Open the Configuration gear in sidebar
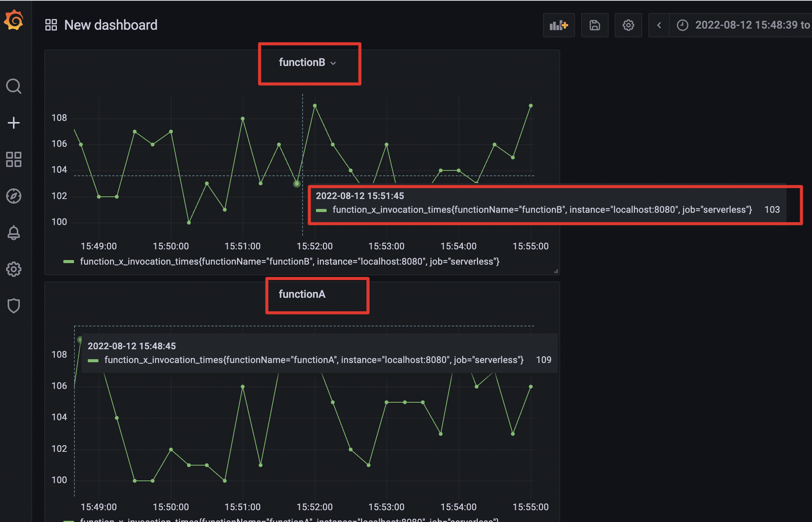812x522 pixels. (14, 269)
